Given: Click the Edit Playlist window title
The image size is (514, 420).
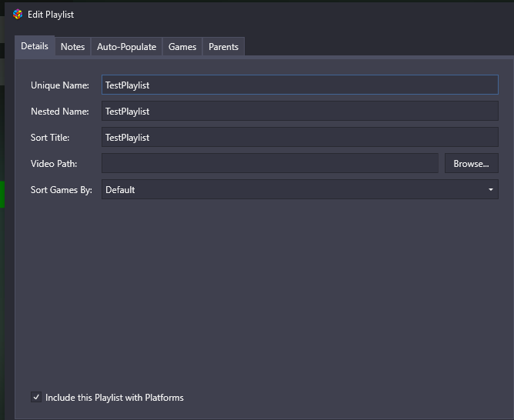Looking at the screenshot, I should click(51, 15).
